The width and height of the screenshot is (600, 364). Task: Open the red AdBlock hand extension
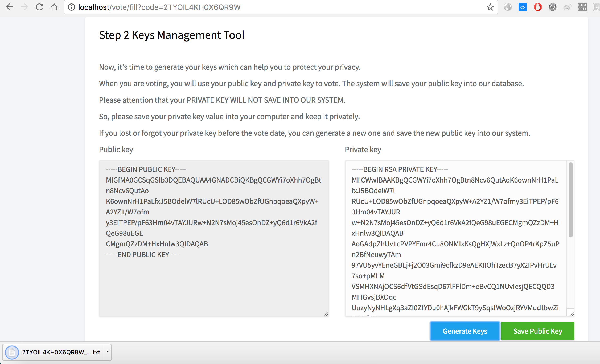point(537,7)
